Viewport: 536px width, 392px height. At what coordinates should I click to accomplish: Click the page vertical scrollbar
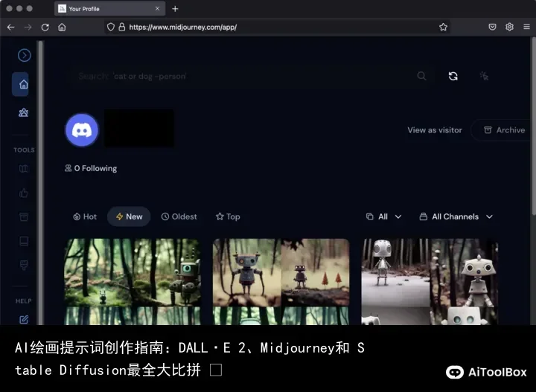pyautogui.click(x=533, y=126)
